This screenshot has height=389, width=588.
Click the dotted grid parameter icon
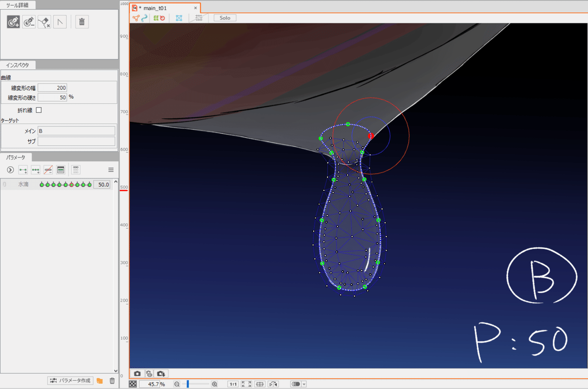pos(75,170)
